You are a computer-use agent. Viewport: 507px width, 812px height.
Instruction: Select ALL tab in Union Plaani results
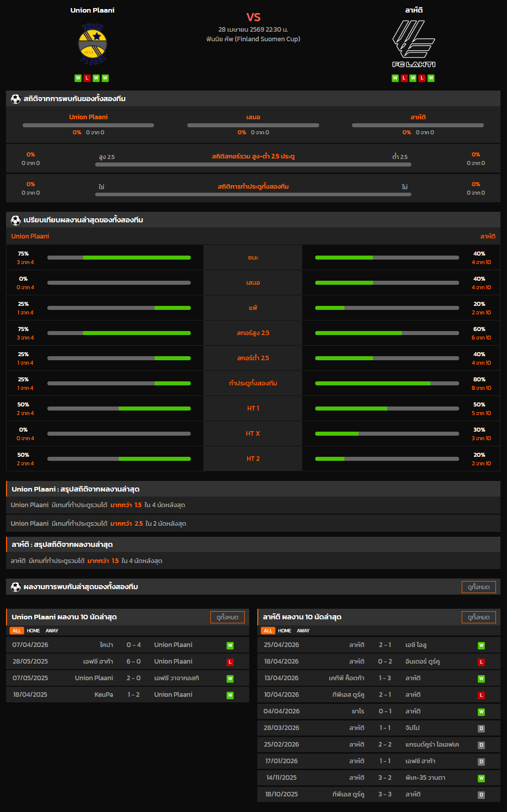point(17,631)
